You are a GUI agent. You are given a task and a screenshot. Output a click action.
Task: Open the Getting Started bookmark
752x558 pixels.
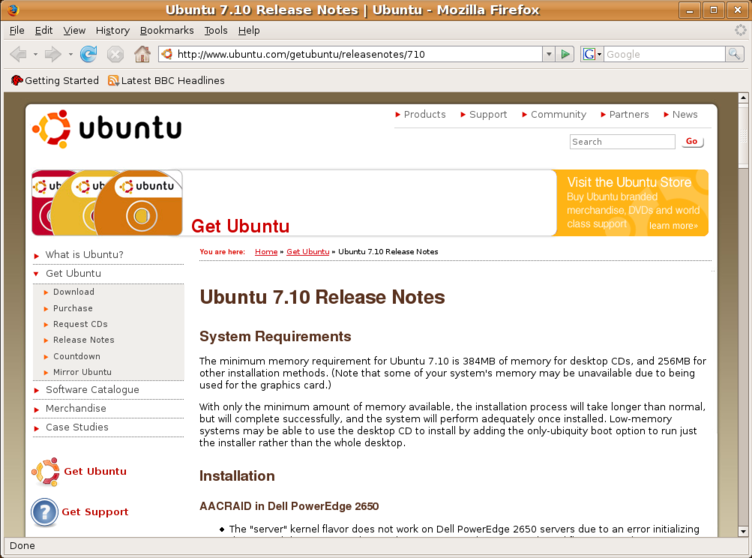coord(55,80)
